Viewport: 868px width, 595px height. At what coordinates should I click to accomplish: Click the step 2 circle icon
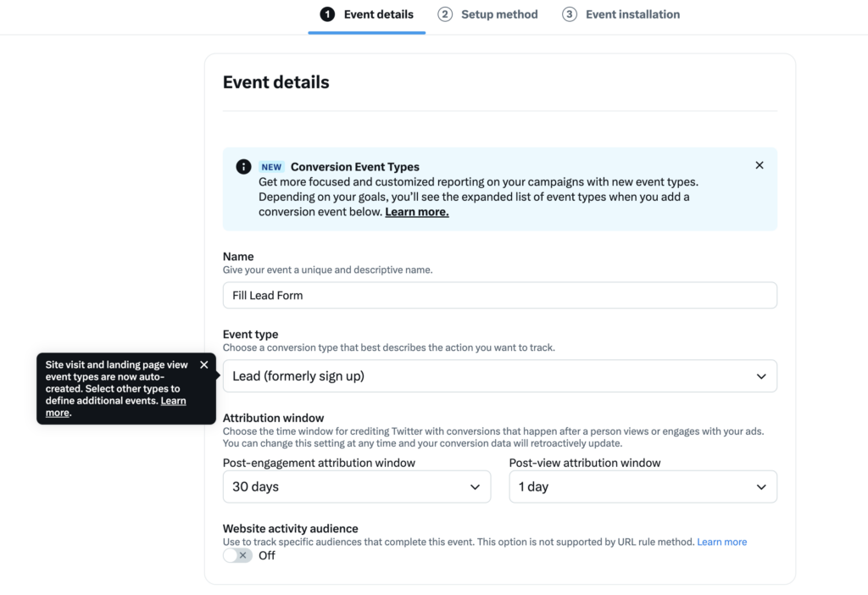(x=443, y=14)
